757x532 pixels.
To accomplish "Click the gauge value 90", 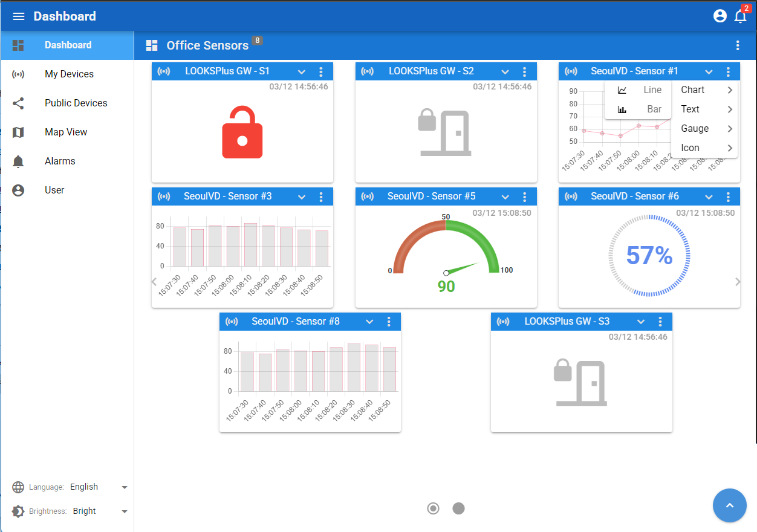I will point(446,286).
